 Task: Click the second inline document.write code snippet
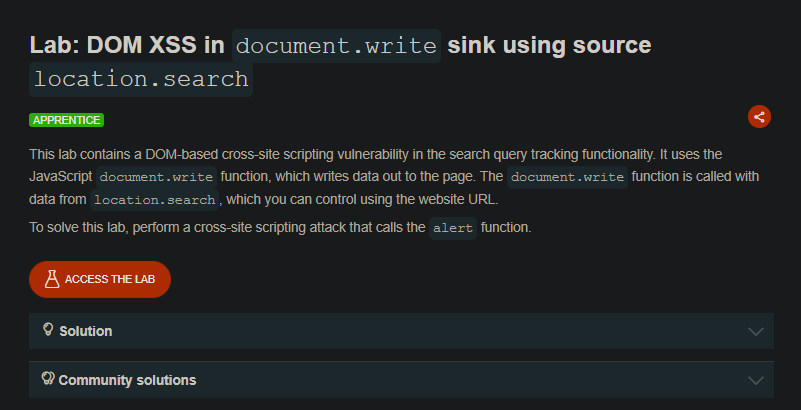pyautogui.click(x=567, y=177)
